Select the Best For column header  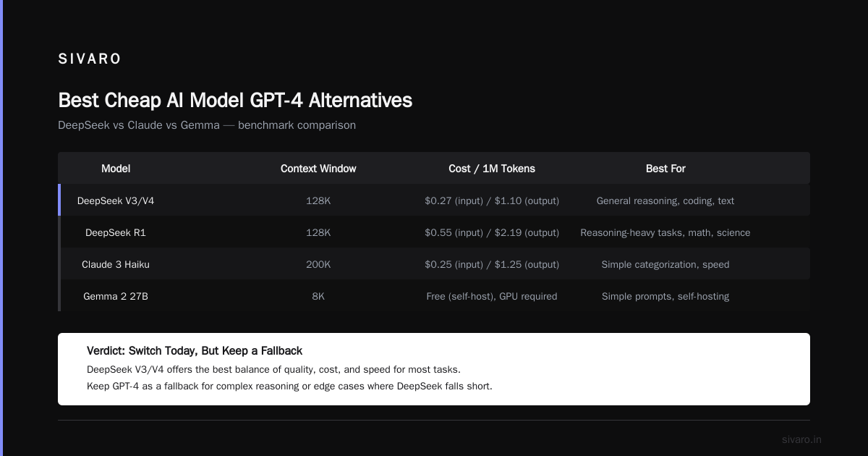pyautogui.click(x=665, y=169)
